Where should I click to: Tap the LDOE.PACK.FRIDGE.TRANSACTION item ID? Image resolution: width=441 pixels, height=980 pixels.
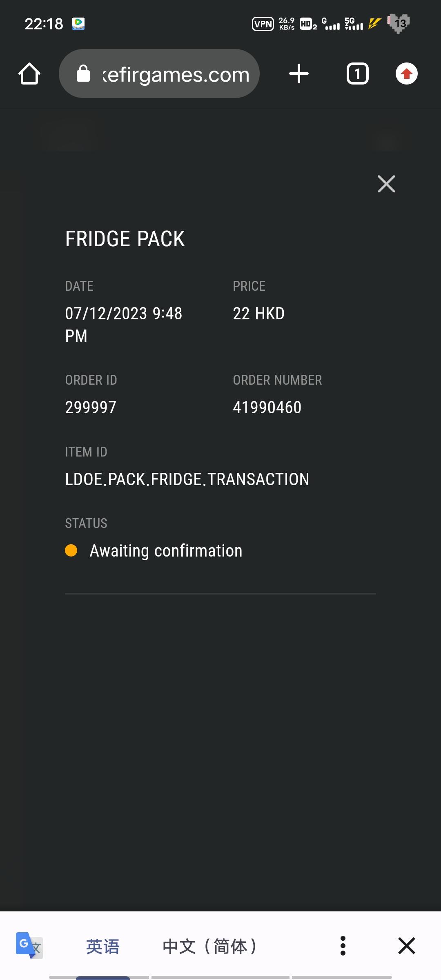(187, 479)
